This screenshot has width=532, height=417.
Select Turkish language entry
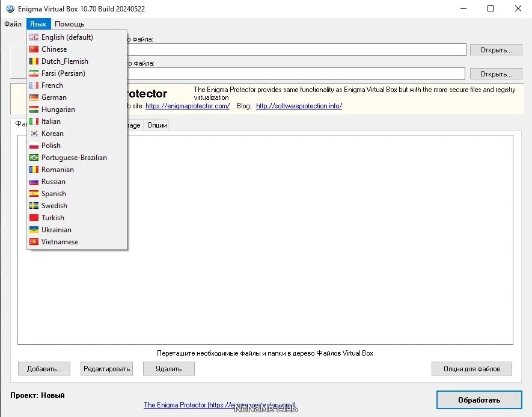[77, 218]
